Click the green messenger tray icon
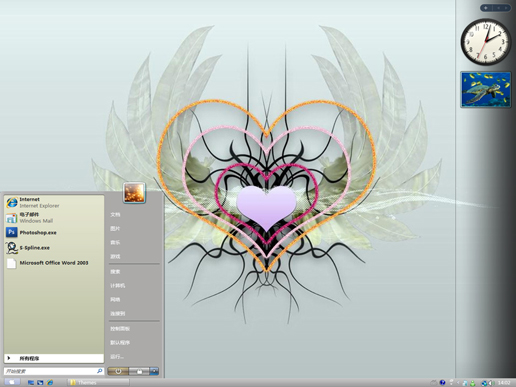This screenshot has width=516, height=387. 473,383
